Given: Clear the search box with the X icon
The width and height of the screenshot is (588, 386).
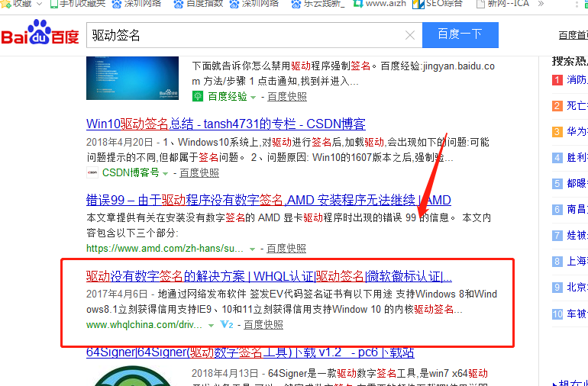Looking at the screenshot, I should 410,35.
